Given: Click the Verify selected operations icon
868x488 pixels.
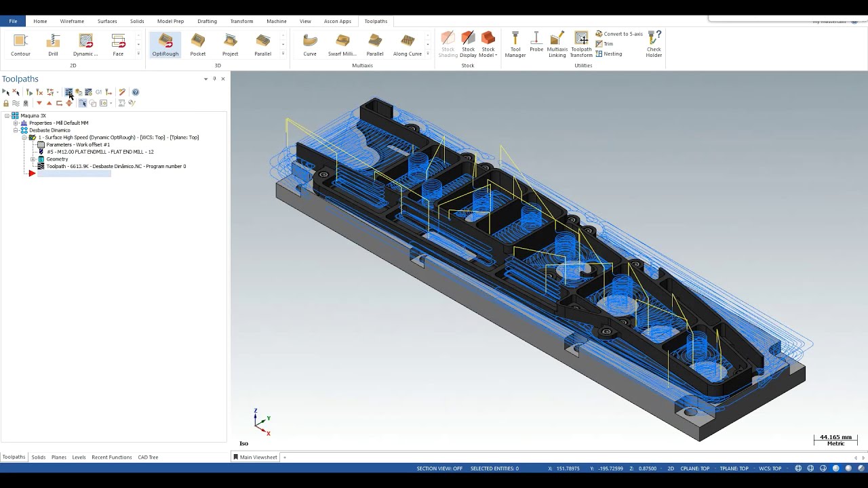Looking at the screenshot, I should point(79,92).
